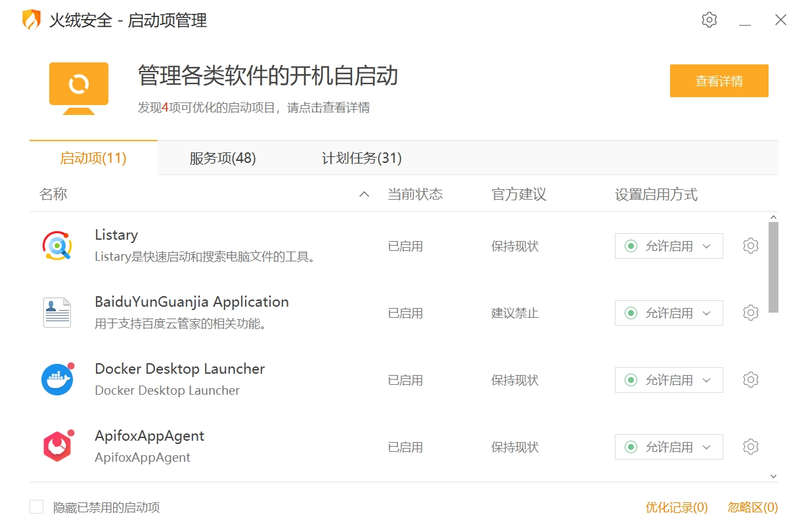Click the 官方建议 column header

519,194
